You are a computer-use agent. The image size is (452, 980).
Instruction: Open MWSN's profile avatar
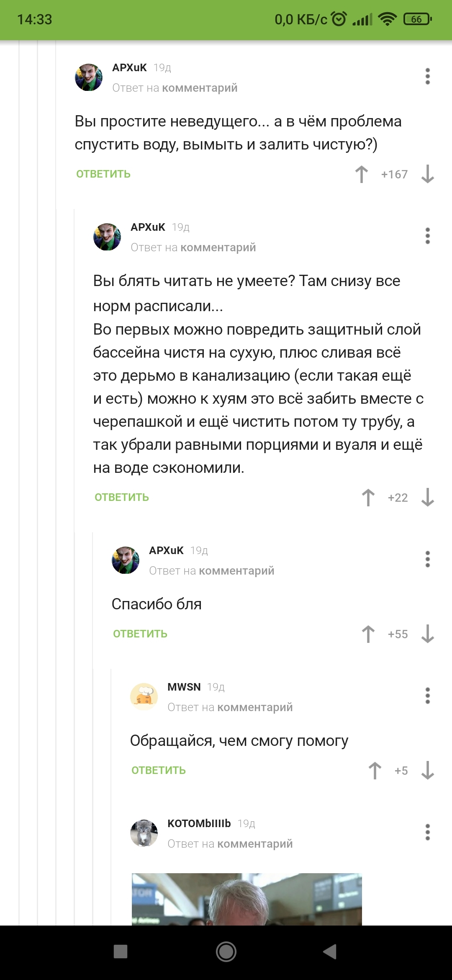tap(144, 696)
